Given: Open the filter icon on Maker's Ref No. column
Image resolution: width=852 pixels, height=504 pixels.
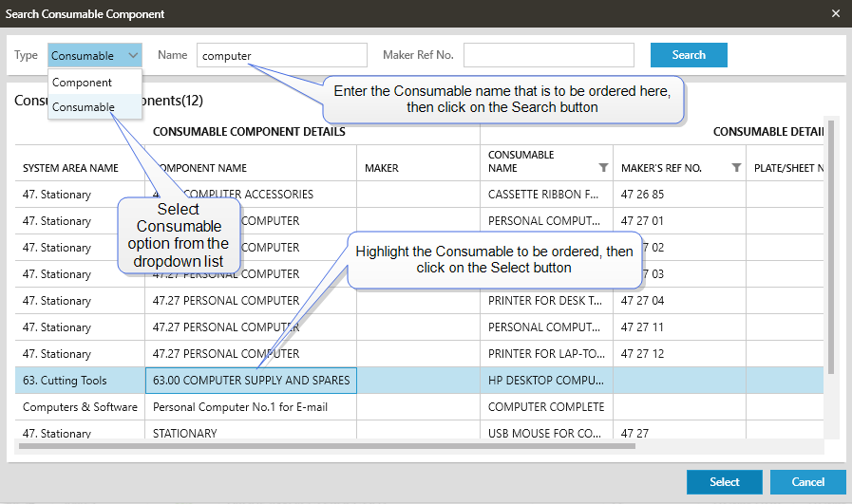Looking at the screenshot, I should click(x=736, y=167).
